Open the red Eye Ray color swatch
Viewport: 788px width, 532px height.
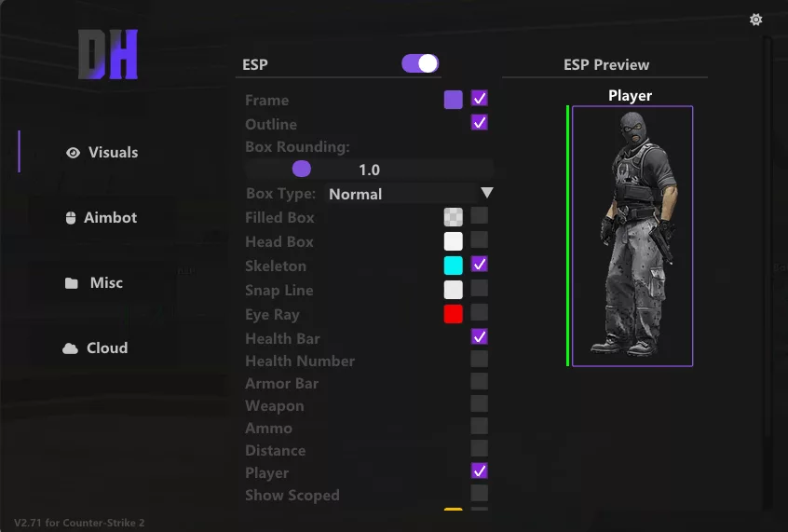454,314
